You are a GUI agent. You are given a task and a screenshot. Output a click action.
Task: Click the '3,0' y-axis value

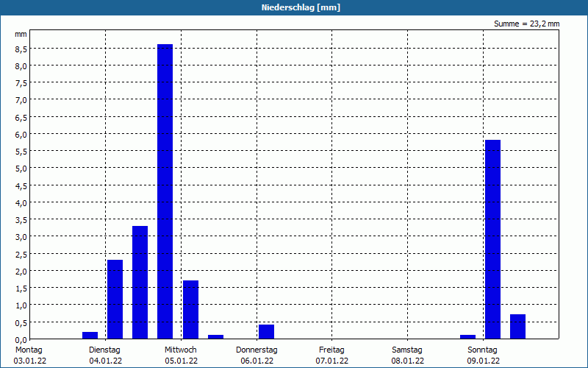coord(21,237)
